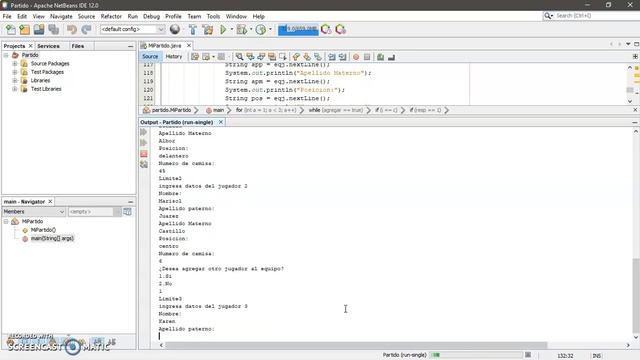Image resolution: width=640 pixels, height=360 pixels.
Task: Toggle Rectangular Selection in editor toolbar
Action: 282,57
